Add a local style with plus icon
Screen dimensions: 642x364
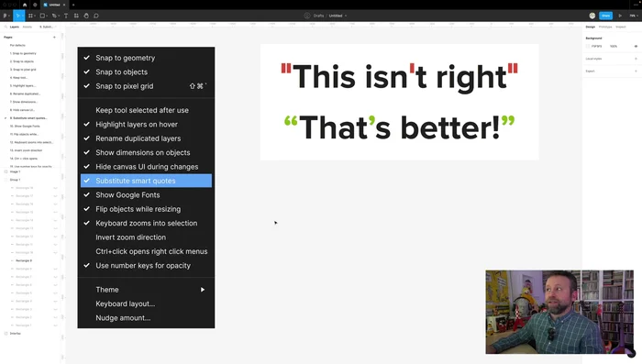click(x=636, y=59)
